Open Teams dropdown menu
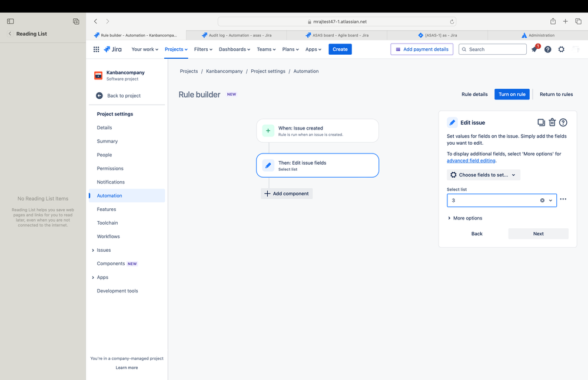The image size is (588, 380). 266,49
